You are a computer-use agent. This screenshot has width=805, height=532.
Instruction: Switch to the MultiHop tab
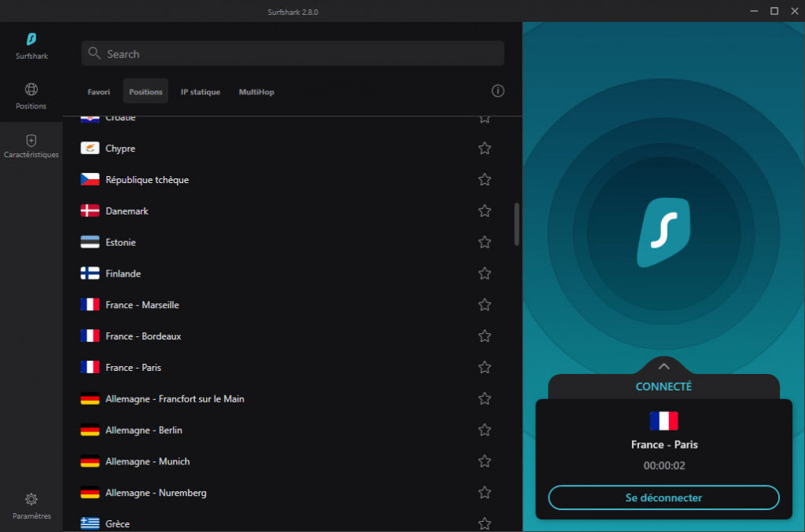click(256, 92)
